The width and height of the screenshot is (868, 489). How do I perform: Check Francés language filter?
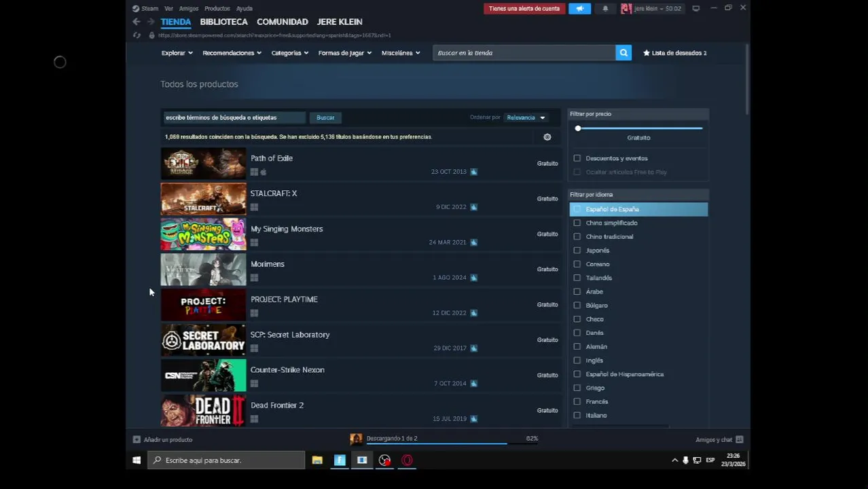tap(577, 401)
